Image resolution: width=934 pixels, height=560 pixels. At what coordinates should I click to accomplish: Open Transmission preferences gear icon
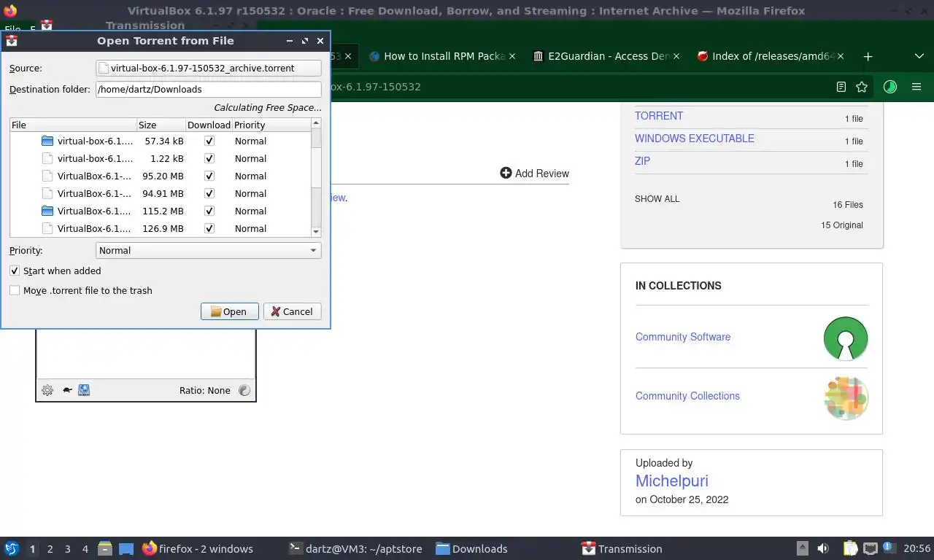(x=47, y=390)
